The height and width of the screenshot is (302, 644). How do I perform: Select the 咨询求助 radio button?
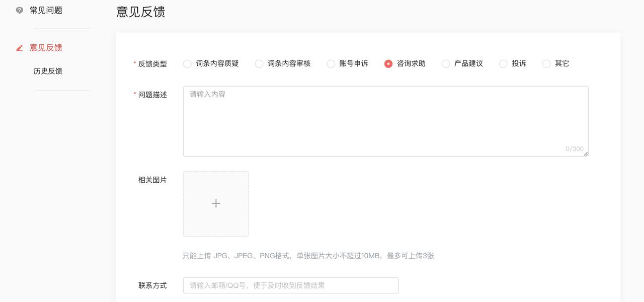(x=388, y=63)
